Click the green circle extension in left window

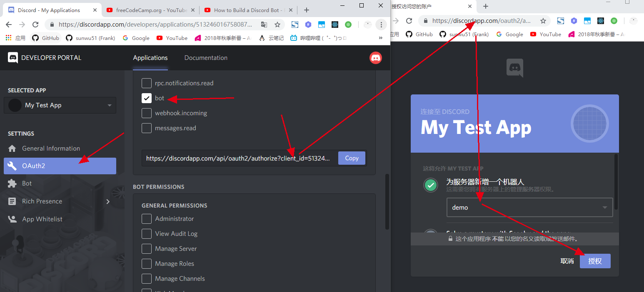348,25
